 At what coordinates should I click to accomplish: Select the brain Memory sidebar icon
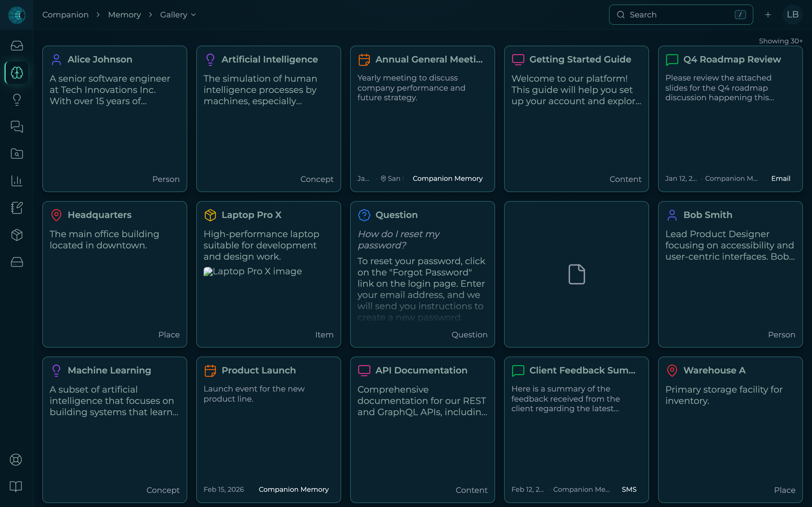17,72
